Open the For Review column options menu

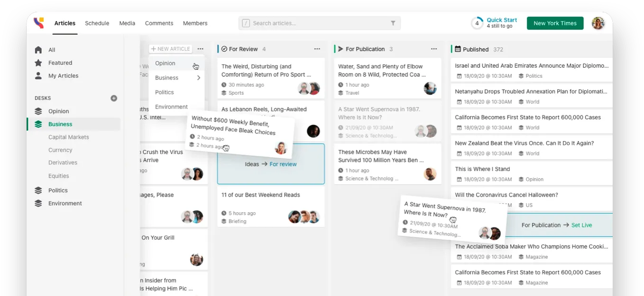tap(317, 49)
